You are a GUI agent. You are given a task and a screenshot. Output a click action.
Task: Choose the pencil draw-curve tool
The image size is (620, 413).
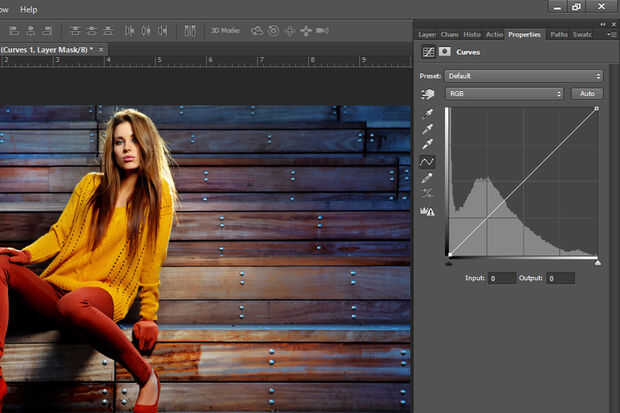click(428, 177)
